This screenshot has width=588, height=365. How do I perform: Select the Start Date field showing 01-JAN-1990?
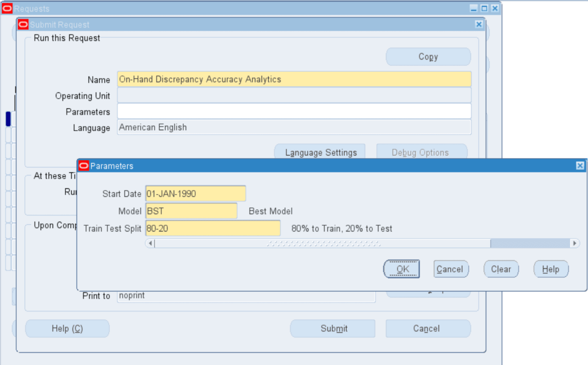pyautogui.click(x=195, y=193)
